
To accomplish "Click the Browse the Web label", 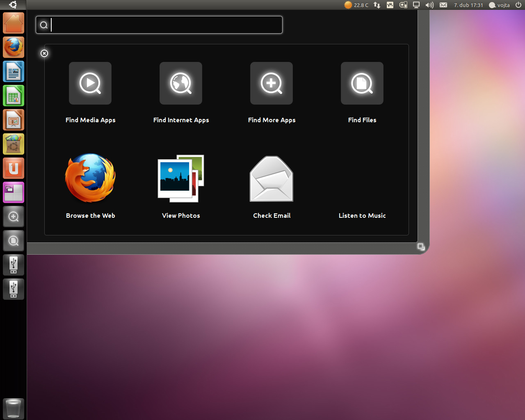I will [x=90, y=216].
